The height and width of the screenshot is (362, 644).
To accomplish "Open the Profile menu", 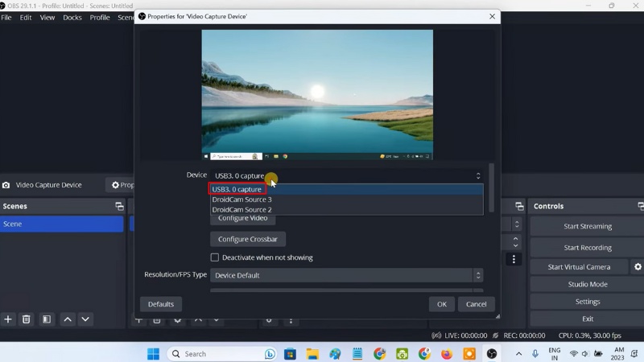I will [x=100, y=17].
